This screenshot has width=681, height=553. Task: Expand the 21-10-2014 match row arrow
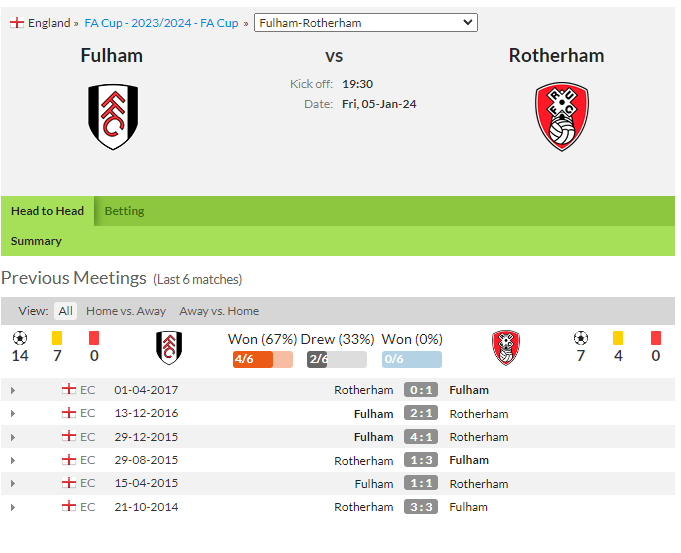(x=13, y=507)
